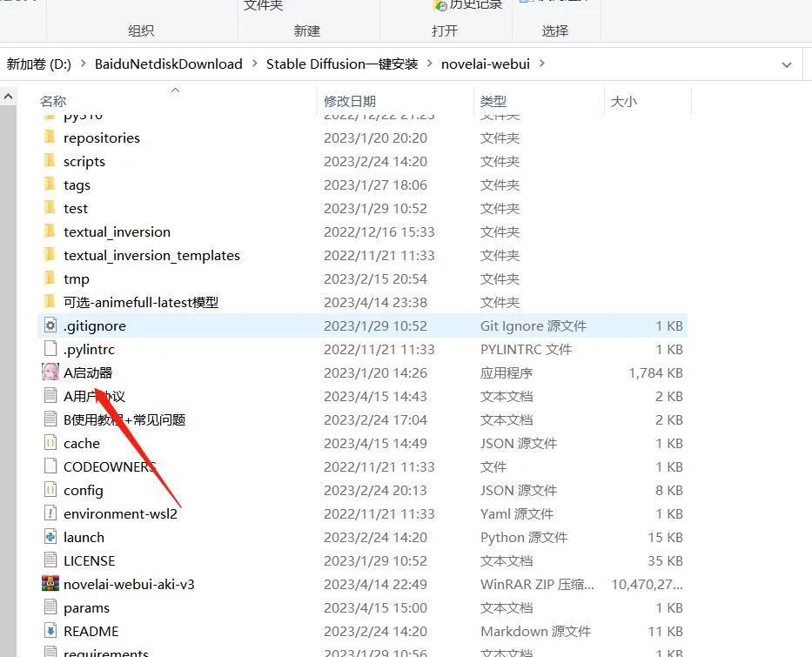This screenshot has height=657, width=812.
Task: Select the README Markdown file icon
Action: click(x=50, y=630)
